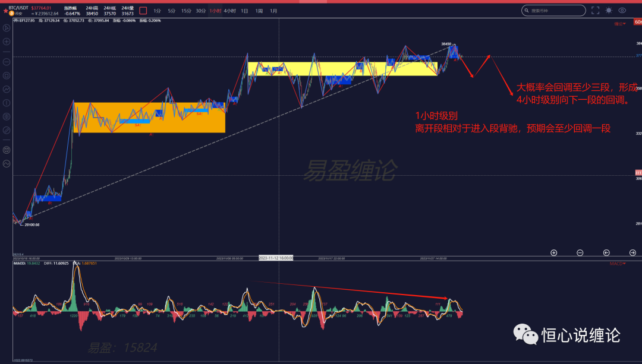642x364 pixels.
Task: Click the 24H低 37570 value
Action: coord(110,14)
